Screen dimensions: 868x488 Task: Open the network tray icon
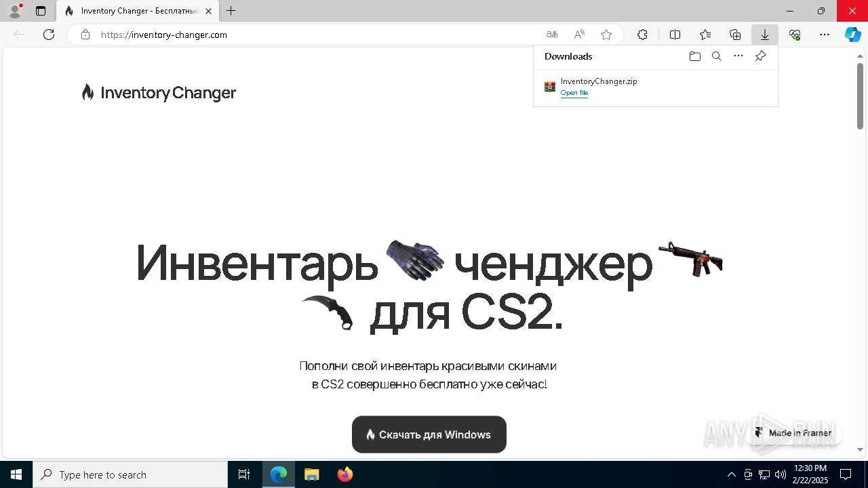click(x=764, y=474)
